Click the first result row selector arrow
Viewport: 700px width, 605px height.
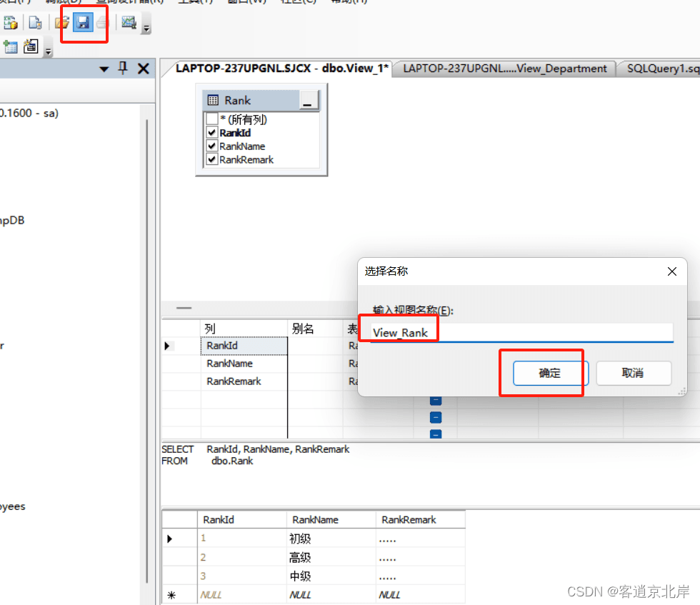tap(170, 539)
